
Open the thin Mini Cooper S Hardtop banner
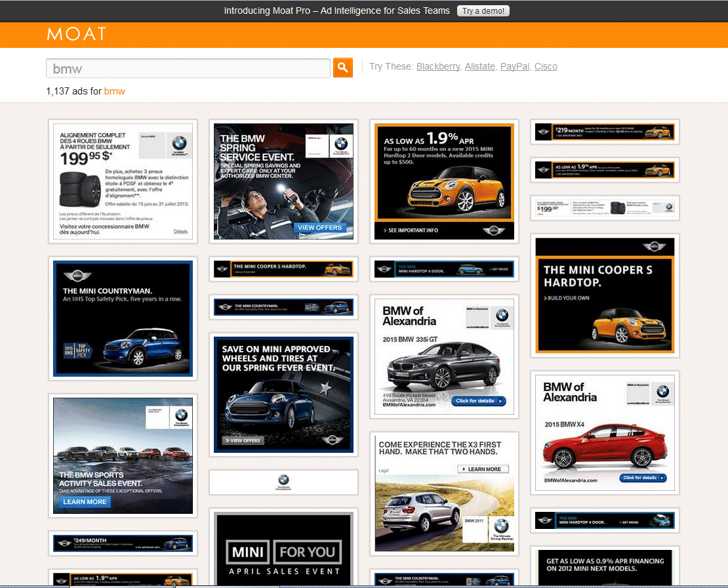point(284,269)
